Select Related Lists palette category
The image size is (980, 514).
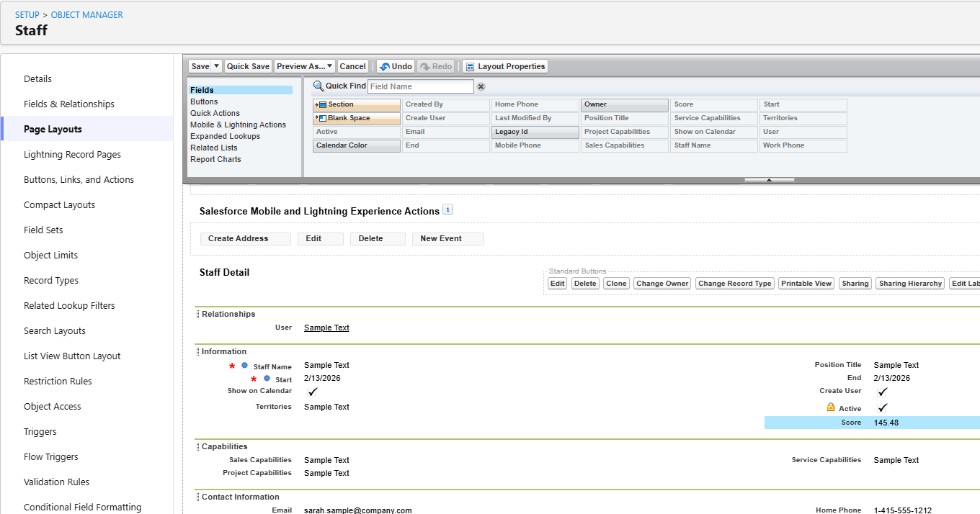[x=213, y=148]
